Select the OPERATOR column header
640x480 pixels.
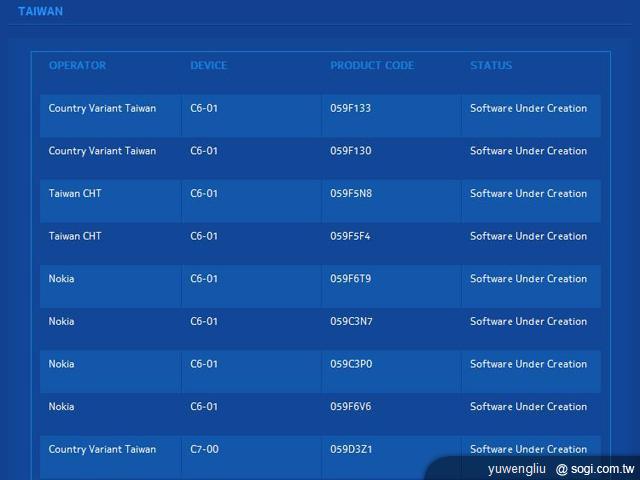(77, 66)
